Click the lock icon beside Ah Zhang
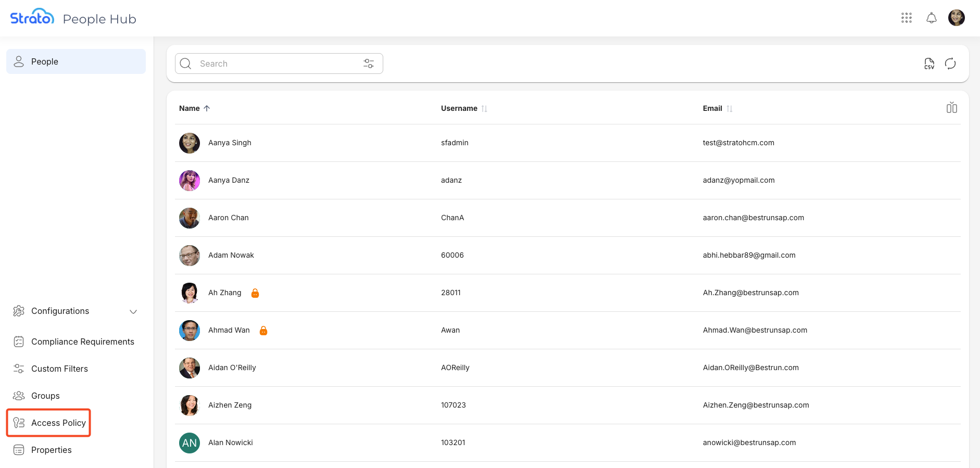The image size is (980, 468). (x=255, y=293)
